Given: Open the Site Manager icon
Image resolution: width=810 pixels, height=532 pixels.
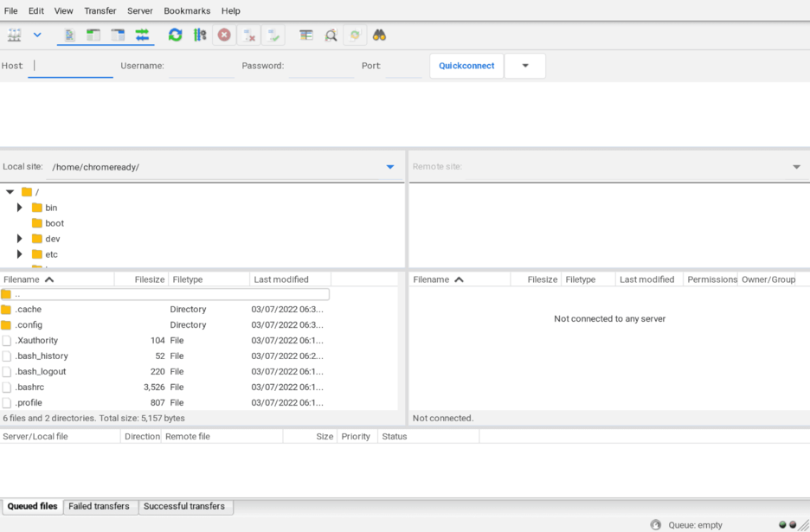Looking at the screenshot, I should tap(15, 35).
